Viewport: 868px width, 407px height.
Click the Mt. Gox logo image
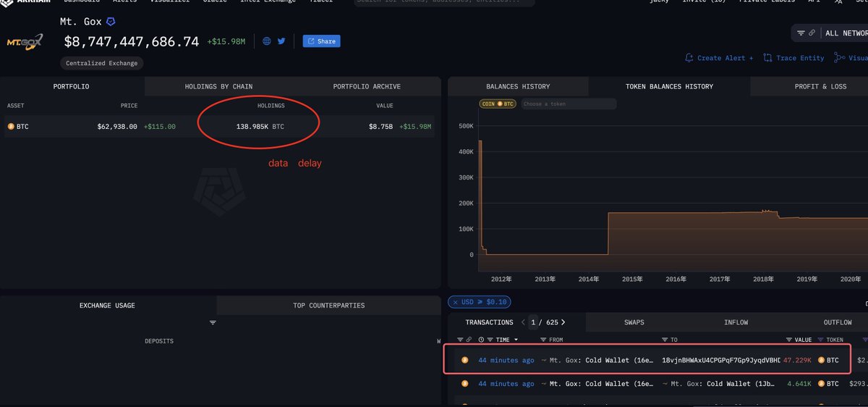[x=25, y=42]
